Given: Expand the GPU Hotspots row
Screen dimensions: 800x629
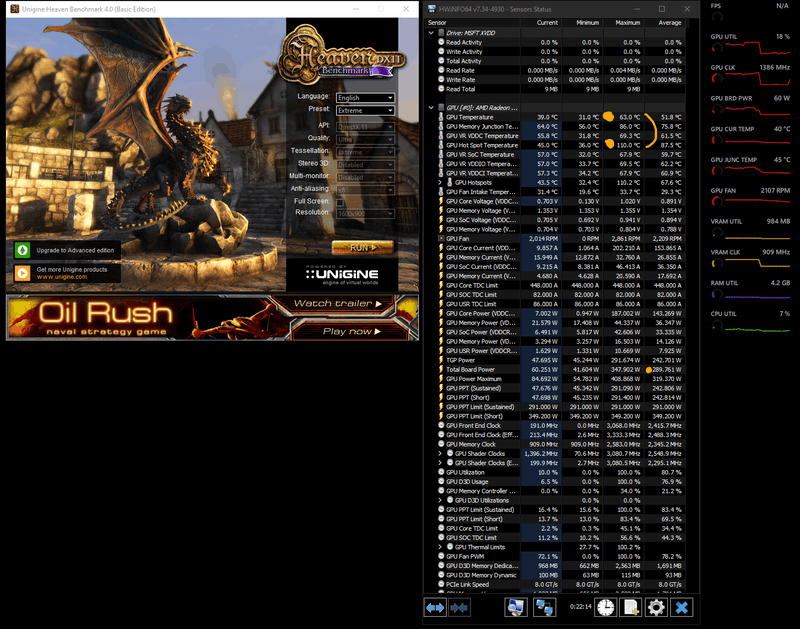Looking at the screenshot, I should tap(440, 182).
